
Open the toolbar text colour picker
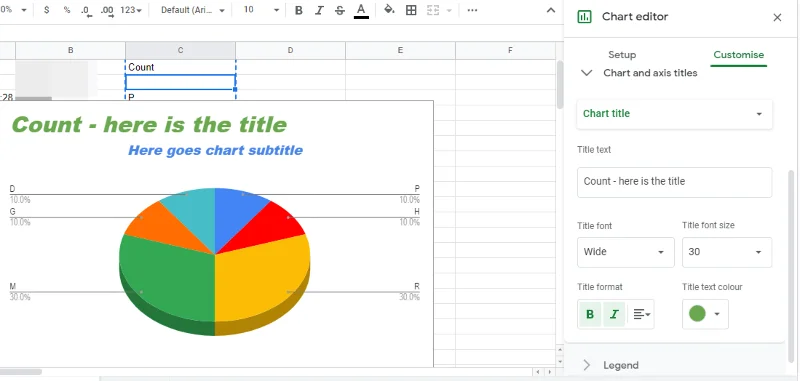361,11
